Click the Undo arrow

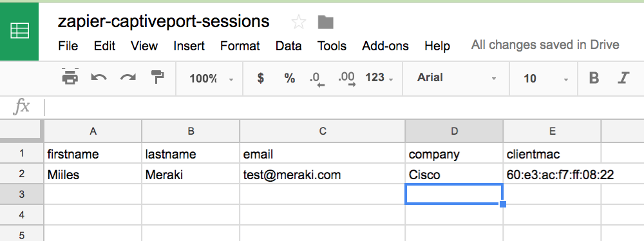pos(99,77)
